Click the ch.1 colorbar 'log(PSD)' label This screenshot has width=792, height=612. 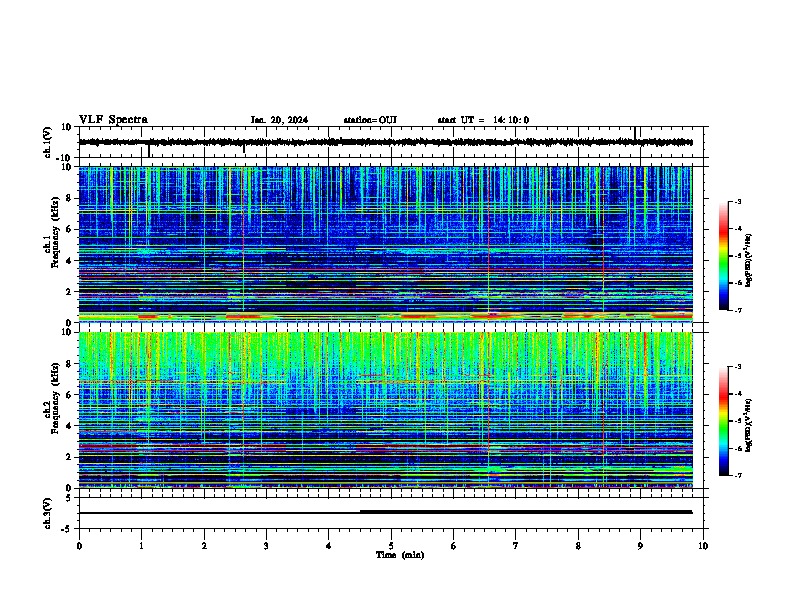[x=749, y=260]
